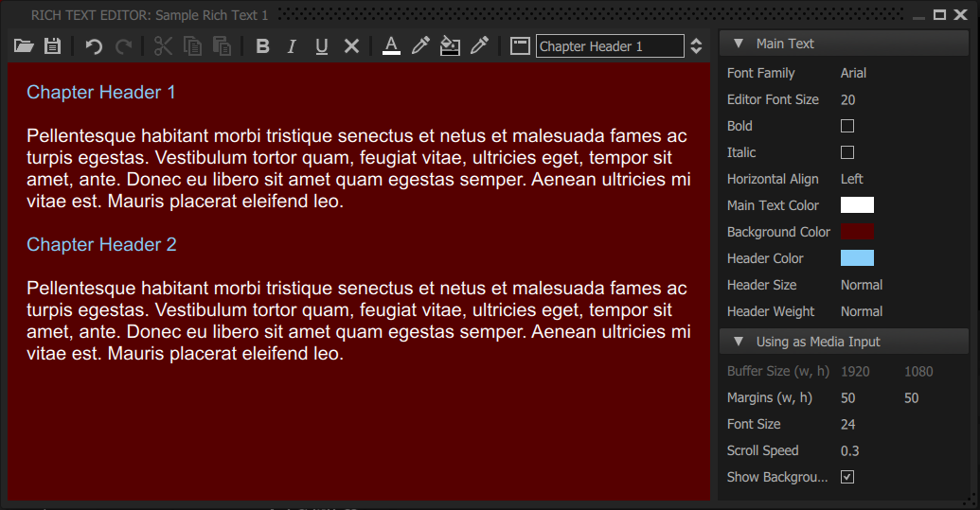Viewport: 980px width, 510px height.
Task: Uncheck the Show Background checkbox
Action: 847,477
